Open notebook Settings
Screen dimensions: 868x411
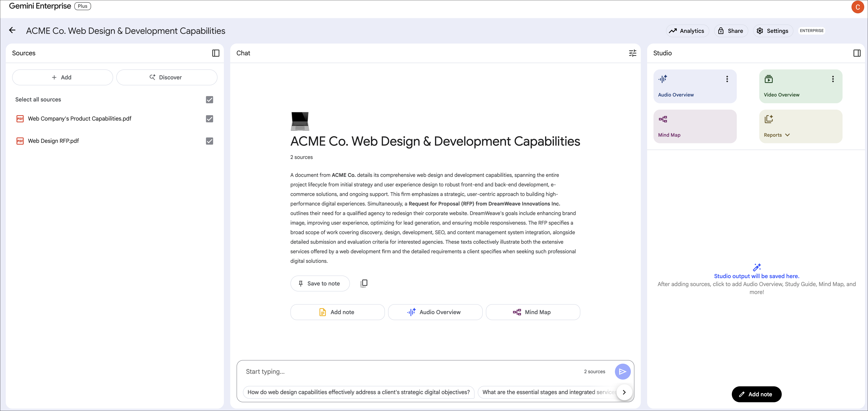[x=773, y=31]
